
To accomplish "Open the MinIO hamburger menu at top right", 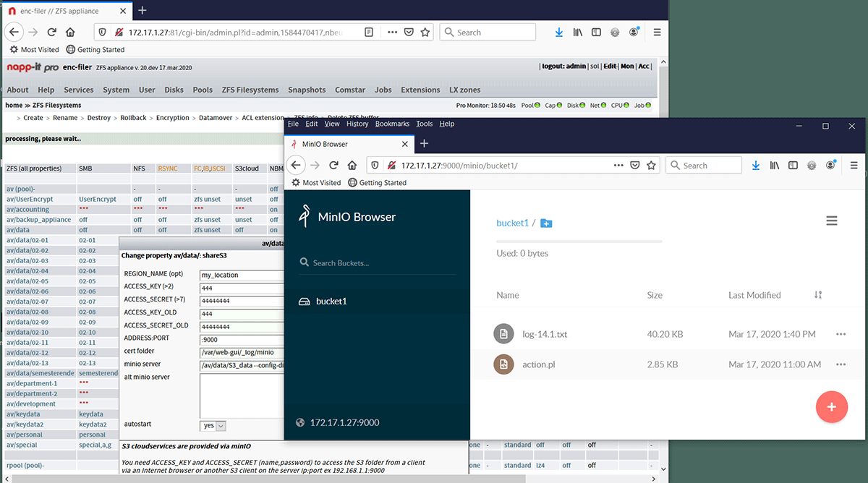I will click(832, 221).
